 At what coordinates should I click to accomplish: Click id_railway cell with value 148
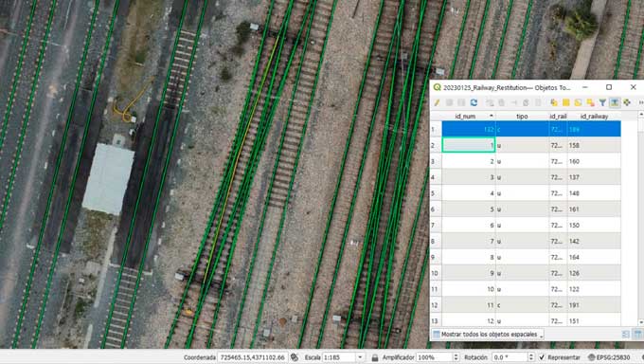pyautogui.click(x=594, y=193)
